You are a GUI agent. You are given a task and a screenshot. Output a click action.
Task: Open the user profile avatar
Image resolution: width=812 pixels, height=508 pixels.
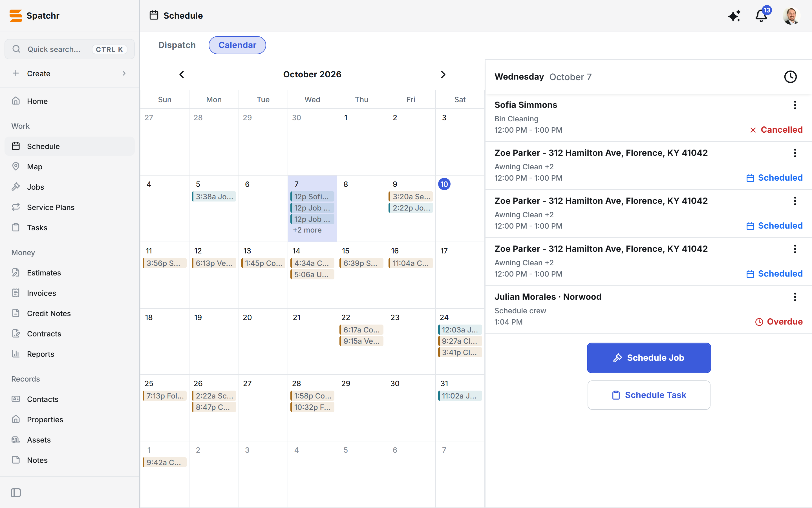coord(791,16)
